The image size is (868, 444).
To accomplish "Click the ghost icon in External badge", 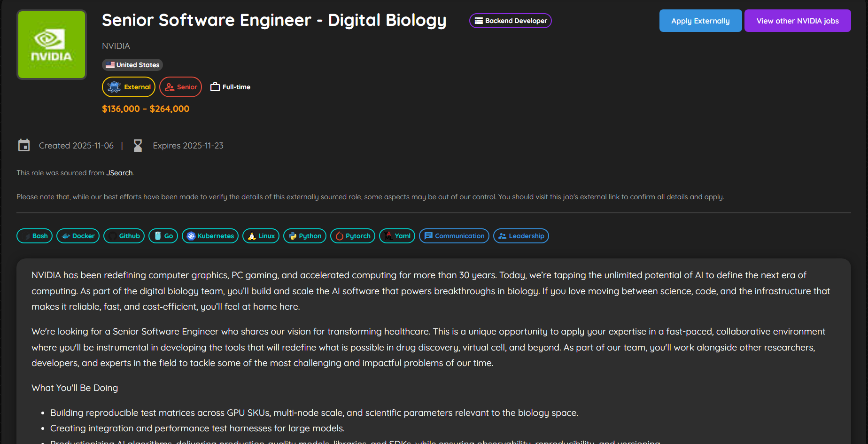I will [x=114, y=86].
